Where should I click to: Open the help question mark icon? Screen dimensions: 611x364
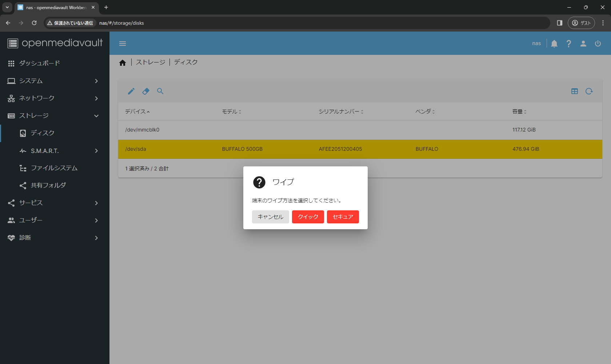tap(569, 44)
